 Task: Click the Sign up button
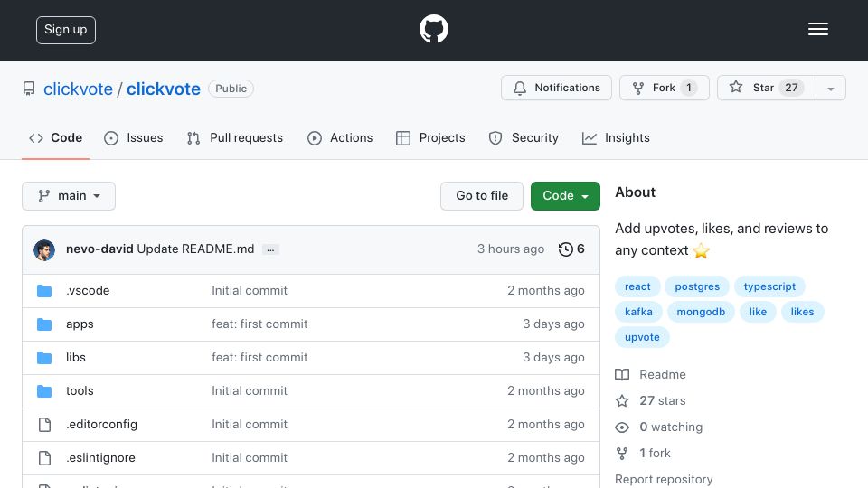coord(66,30)
